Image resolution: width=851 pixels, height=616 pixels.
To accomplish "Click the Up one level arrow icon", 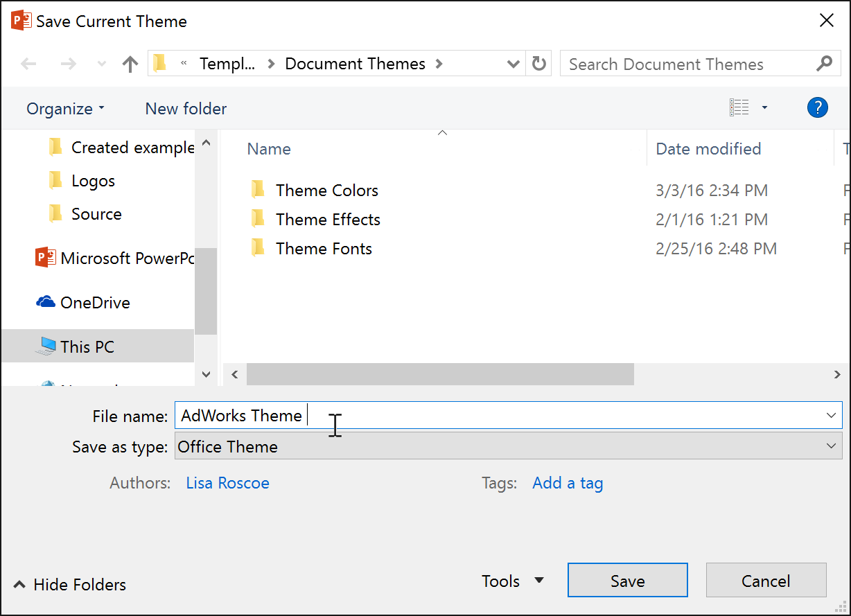I will click(130, 64).
